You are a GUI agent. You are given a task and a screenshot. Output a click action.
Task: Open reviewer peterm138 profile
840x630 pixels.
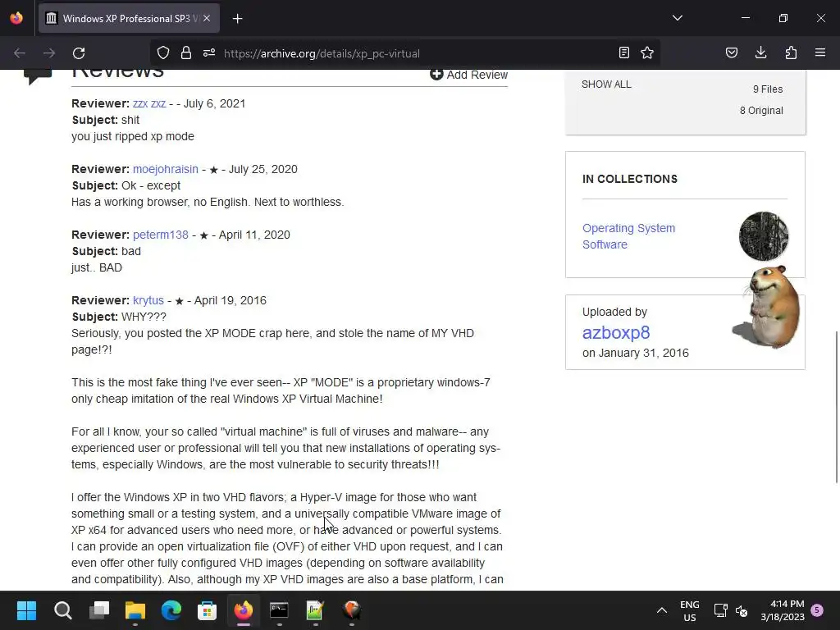click(161, 235)
